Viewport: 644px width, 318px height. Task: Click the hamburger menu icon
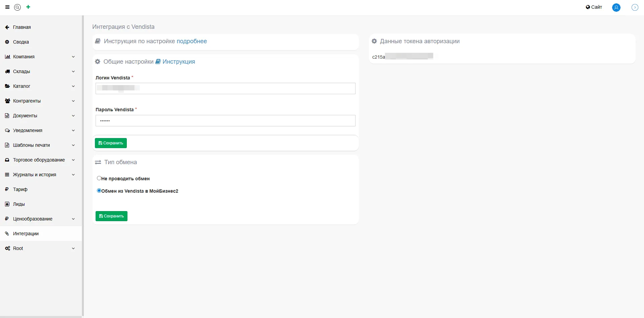click(7, 7)
